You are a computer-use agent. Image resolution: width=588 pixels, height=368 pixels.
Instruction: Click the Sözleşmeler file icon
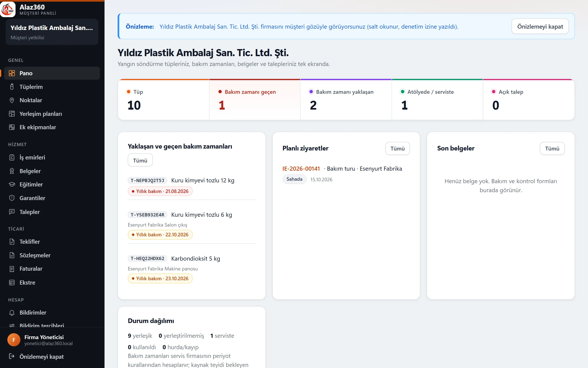click(12, 255)
